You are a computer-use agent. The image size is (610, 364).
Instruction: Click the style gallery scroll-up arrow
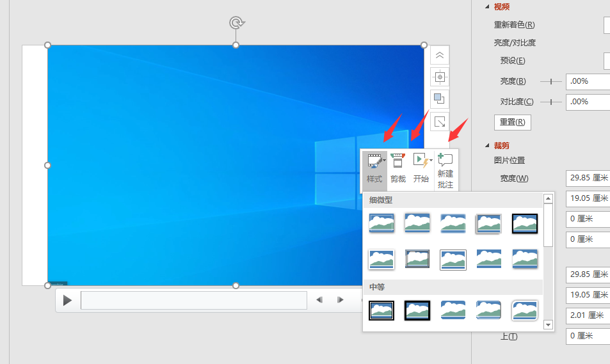point(548,198)
